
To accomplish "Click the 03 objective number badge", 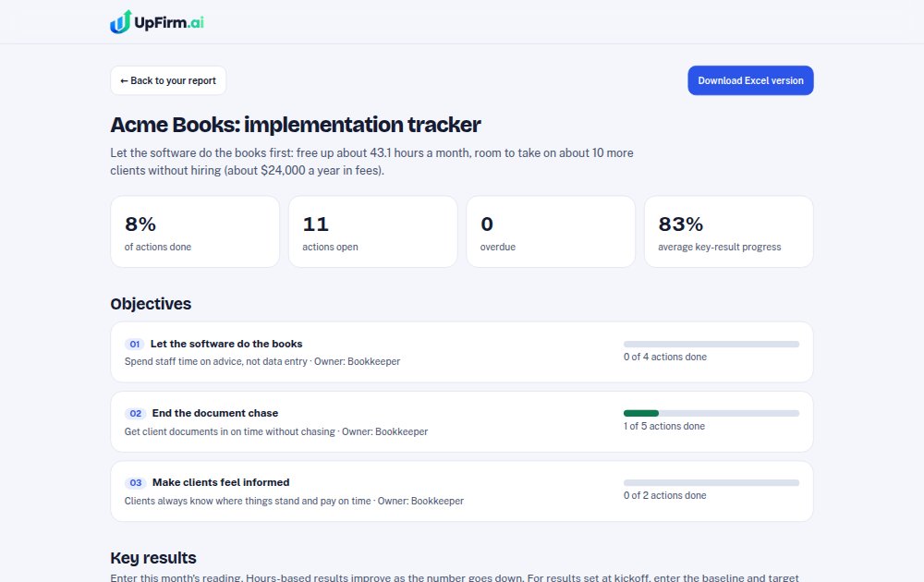I will coord(136,483).
